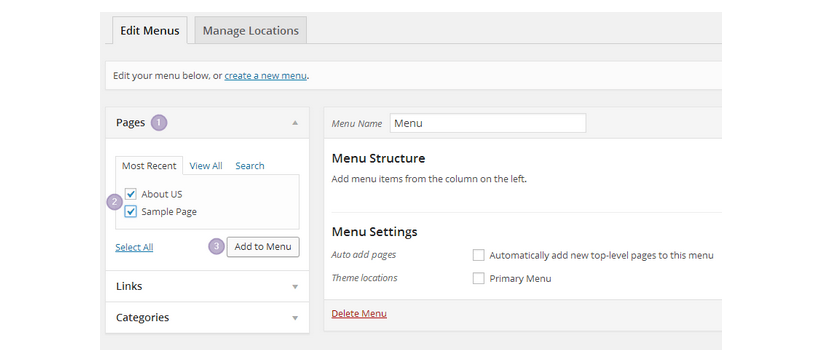Enable automatically add new top-level pages

(478, 255)
